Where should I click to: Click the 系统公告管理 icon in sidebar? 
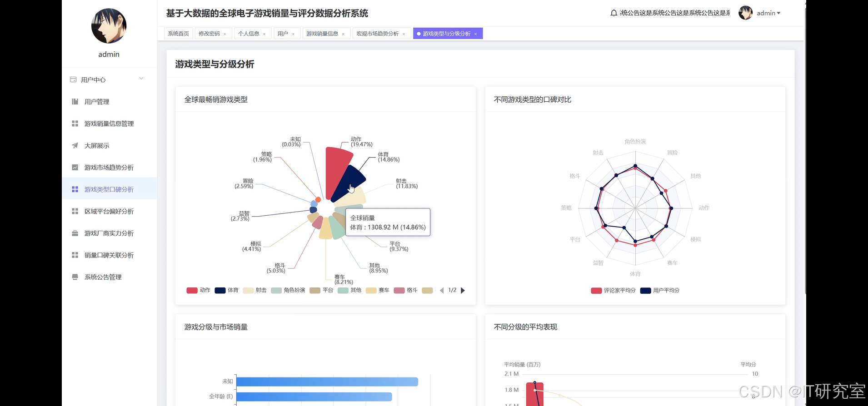pos(75,277)
